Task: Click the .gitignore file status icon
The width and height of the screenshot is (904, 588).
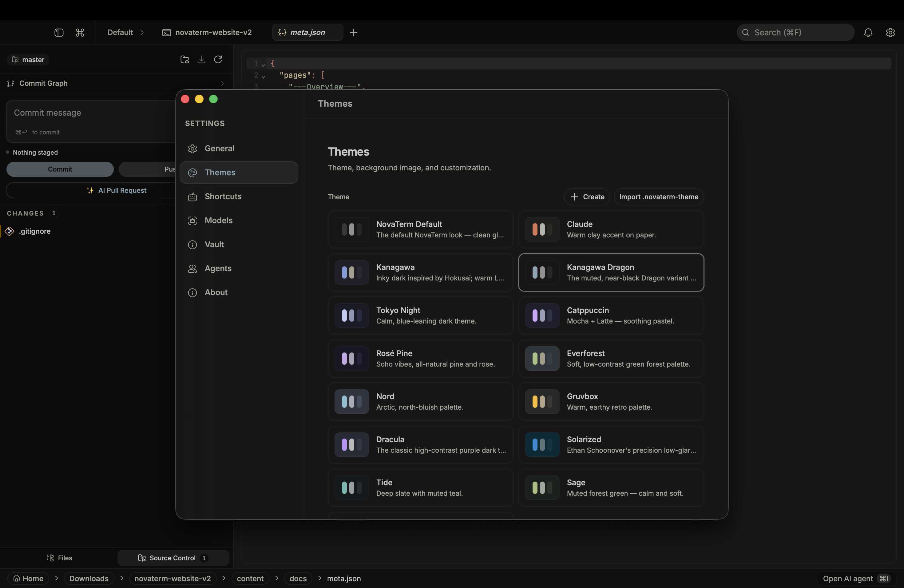Action: click(x=10, y=231)
